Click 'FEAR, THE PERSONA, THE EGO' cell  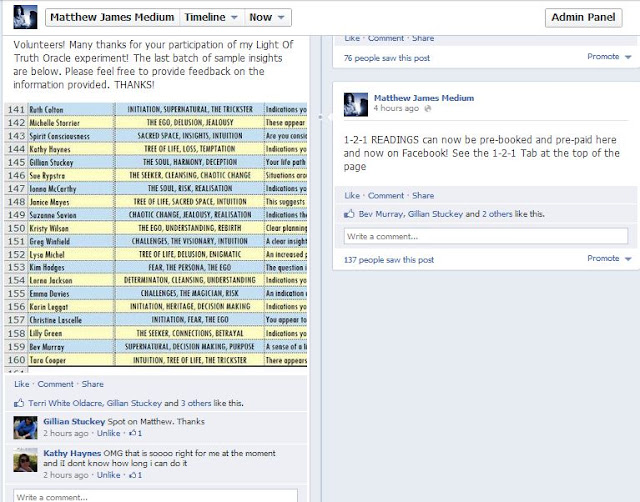pos(190,267)
